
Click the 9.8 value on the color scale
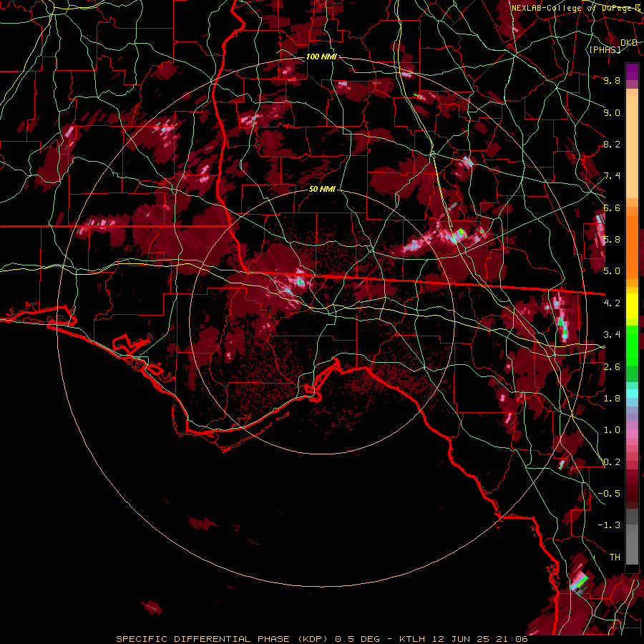[612, 80]
